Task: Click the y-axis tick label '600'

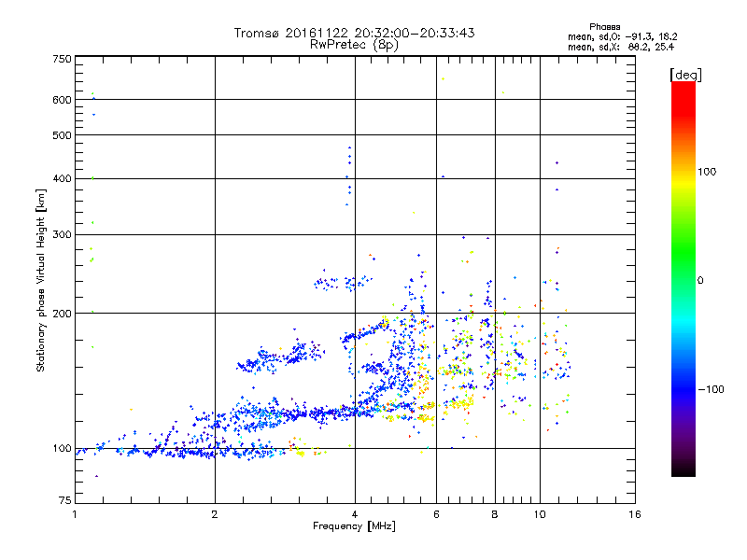Action: (62, 100)
